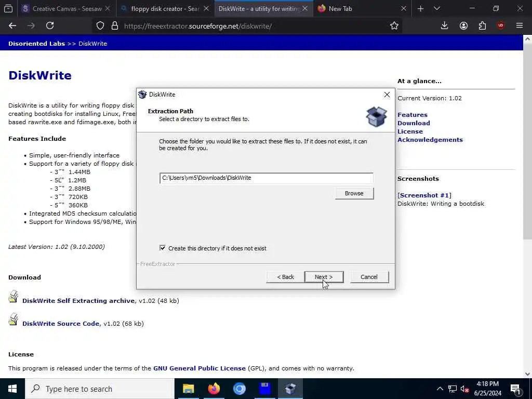Bookmark this page with the star icon

coord(394,26)
